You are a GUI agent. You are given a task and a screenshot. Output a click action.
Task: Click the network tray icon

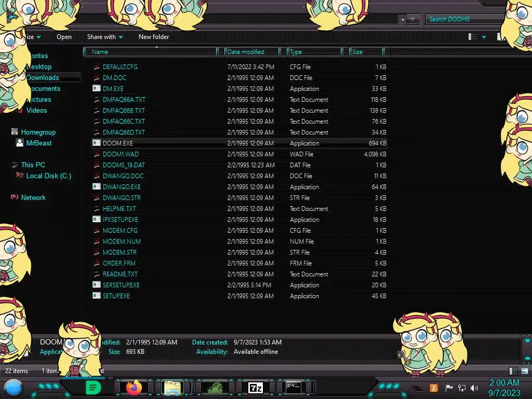coord(461,388)
